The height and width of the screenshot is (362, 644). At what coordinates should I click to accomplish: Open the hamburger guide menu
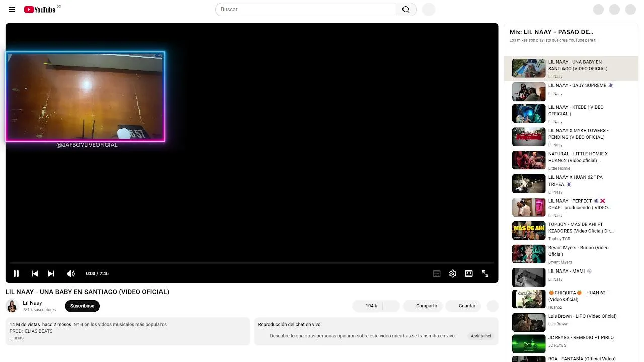pos(12,9)
